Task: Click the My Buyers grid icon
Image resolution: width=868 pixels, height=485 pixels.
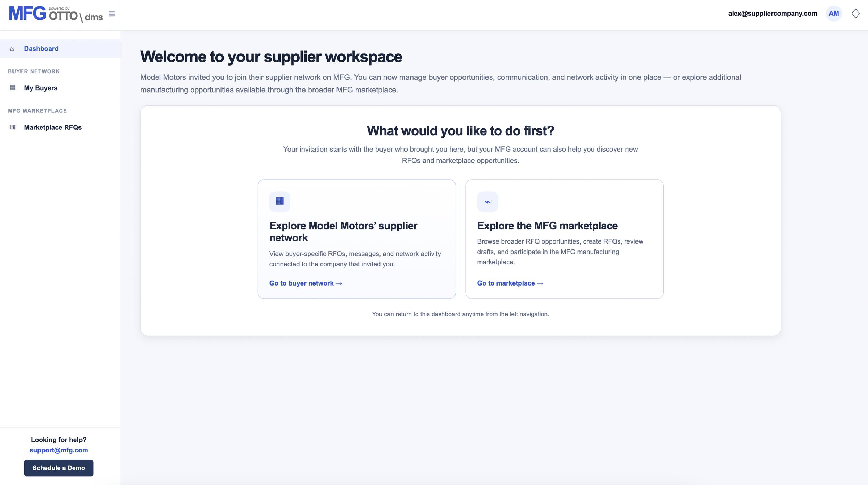Action: coord(13,88)
